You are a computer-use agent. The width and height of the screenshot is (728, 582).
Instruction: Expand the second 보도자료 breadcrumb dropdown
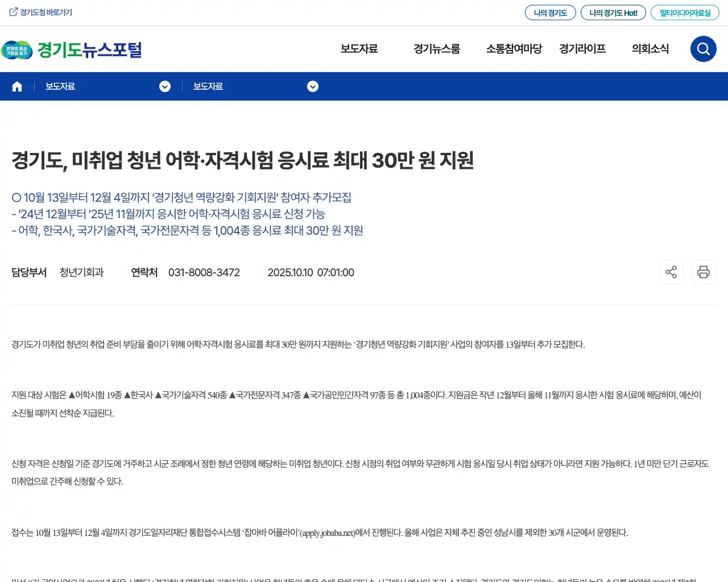[x=312, y=86]
